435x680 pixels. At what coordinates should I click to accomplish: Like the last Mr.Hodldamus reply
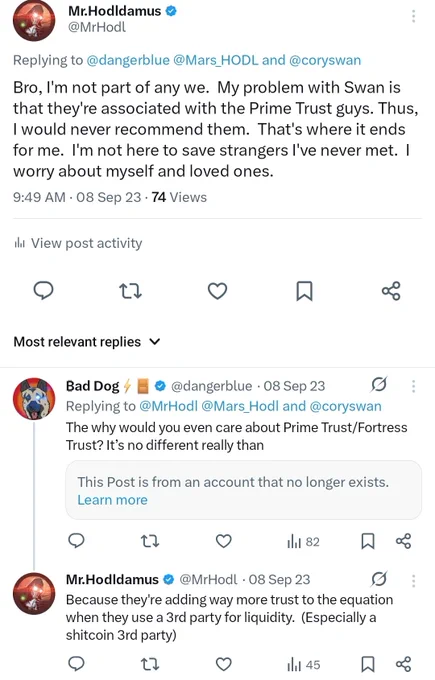coord(223,664)
